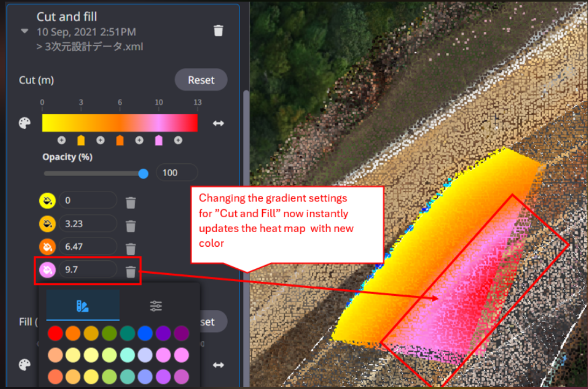The width and height of the screenshot is (588, 389).
Task: Open the Cut color palette presets
Action: [25, 123]
